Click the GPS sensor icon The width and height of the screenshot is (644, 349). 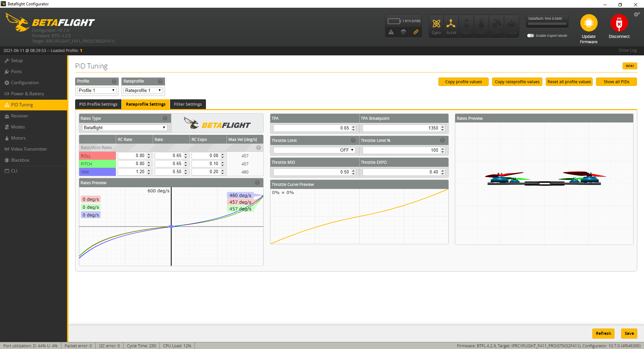click(497, 24)
